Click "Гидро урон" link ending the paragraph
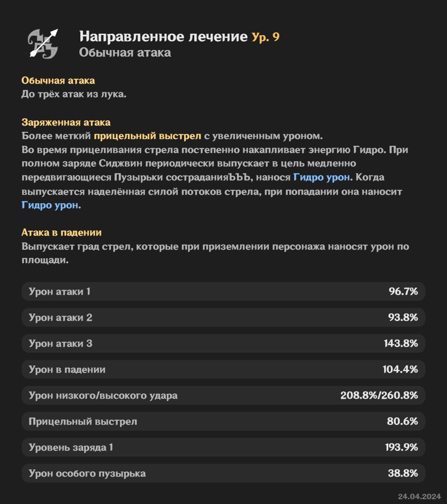This screenshot has width=447, height=504. [x=50, y=205]
